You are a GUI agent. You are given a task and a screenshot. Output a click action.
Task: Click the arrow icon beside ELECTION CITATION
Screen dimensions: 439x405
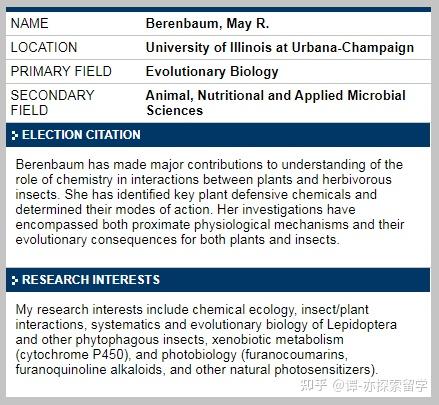[x=14, y=135]
